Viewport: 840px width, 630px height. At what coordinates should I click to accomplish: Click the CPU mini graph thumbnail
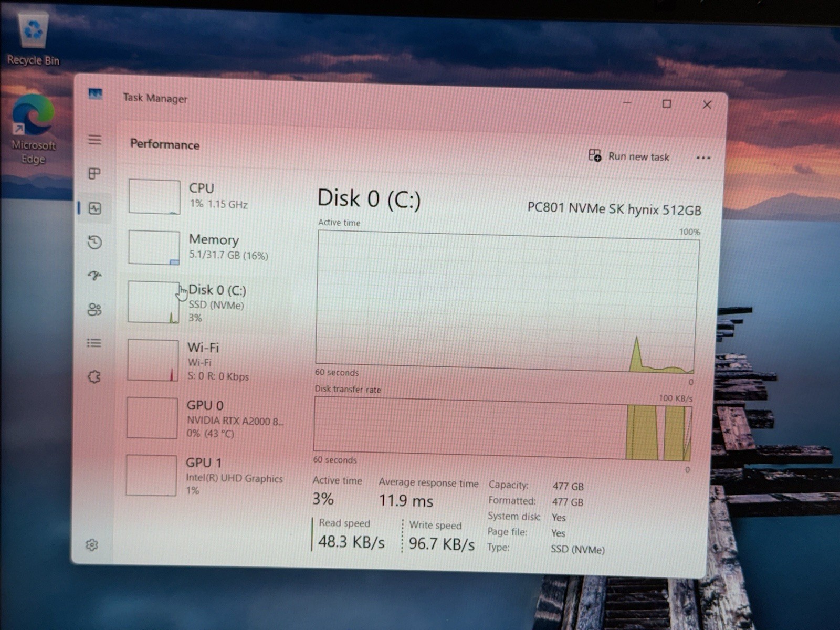click(154, 196)
